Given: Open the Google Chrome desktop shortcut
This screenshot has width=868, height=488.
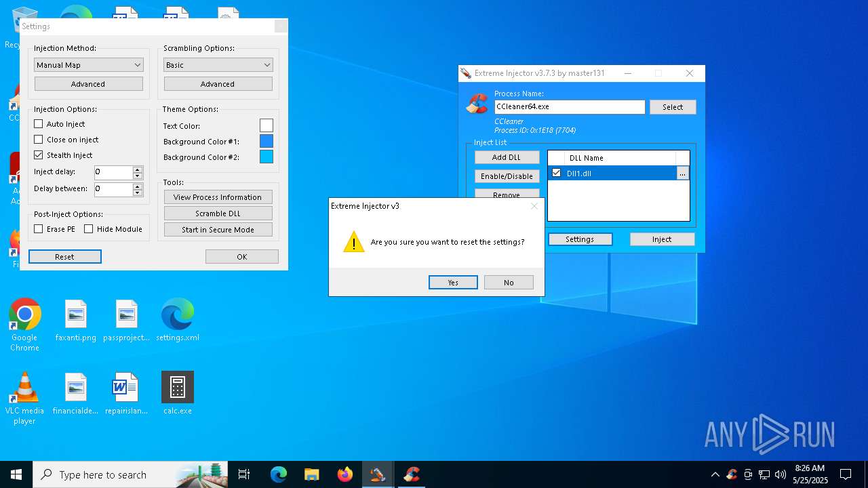Looking at the screenshot, I should pyautogui.click(x=25, y=325).
